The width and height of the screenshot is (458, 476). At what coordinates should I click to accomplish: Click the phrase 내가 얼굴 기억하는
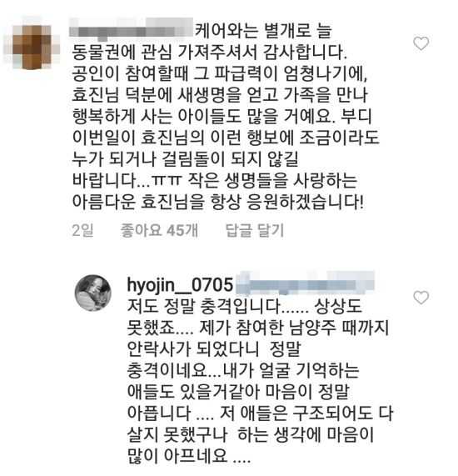291,370
